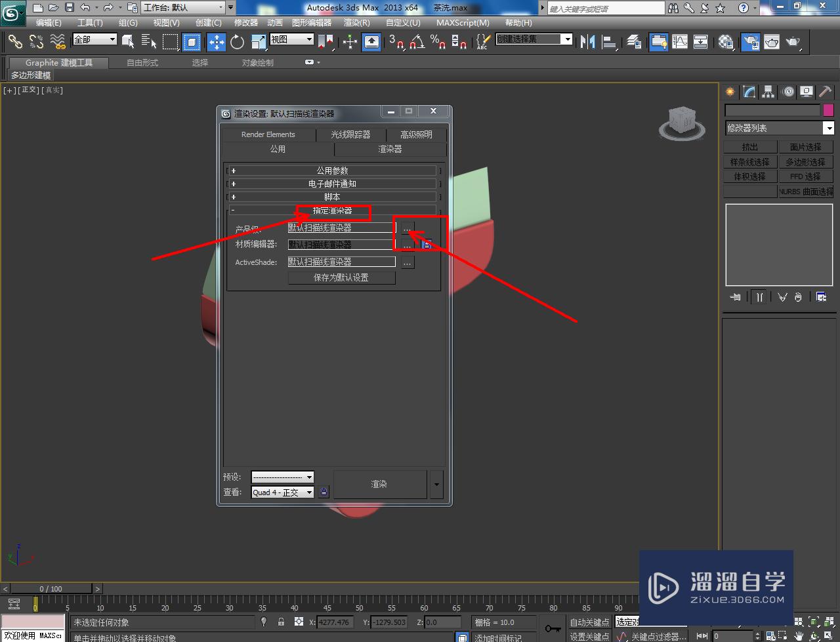Click the ActiveShade renderer browse button
Viewport: 840px width, 642px height.
pyautogui.click(x=408, y=262)
